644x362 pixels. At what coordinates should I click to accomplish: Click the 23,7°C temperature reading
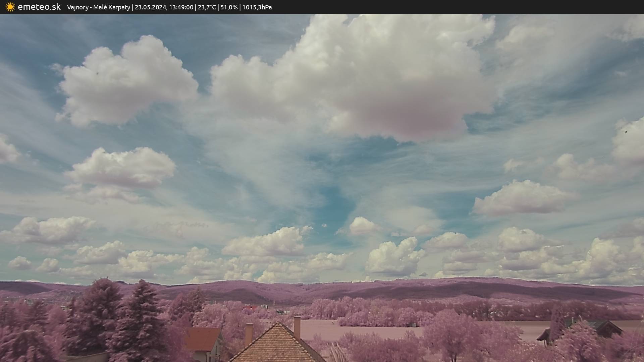(207, 7)
